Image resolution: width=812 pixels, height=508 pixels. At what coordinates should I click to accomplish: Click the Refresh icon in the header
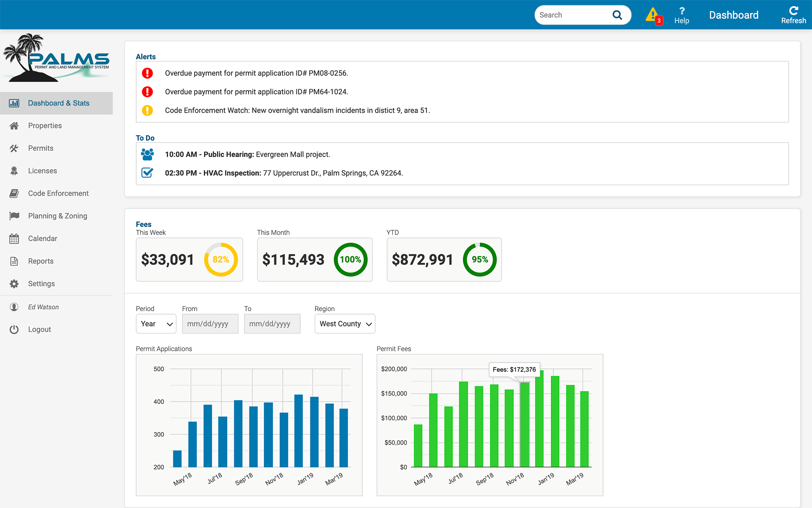coord(793,11)
